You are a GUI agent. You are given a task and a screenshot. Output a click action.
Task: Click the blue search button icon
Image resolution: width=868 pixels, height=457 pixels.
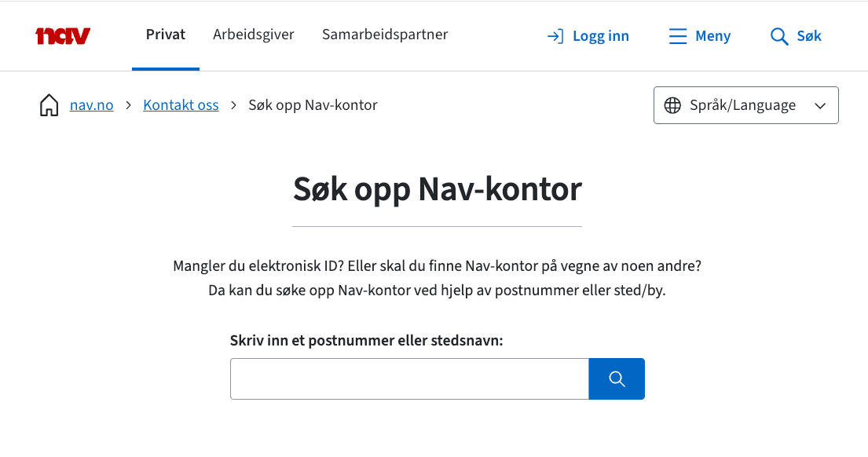pos(616,378)
